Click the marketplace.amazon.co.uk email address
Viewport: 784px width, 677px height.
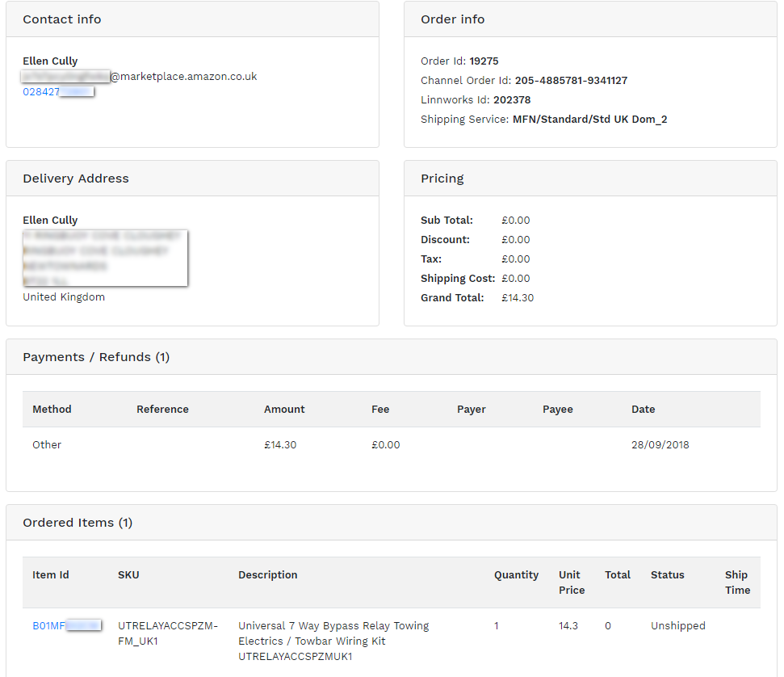pos(140,77)
